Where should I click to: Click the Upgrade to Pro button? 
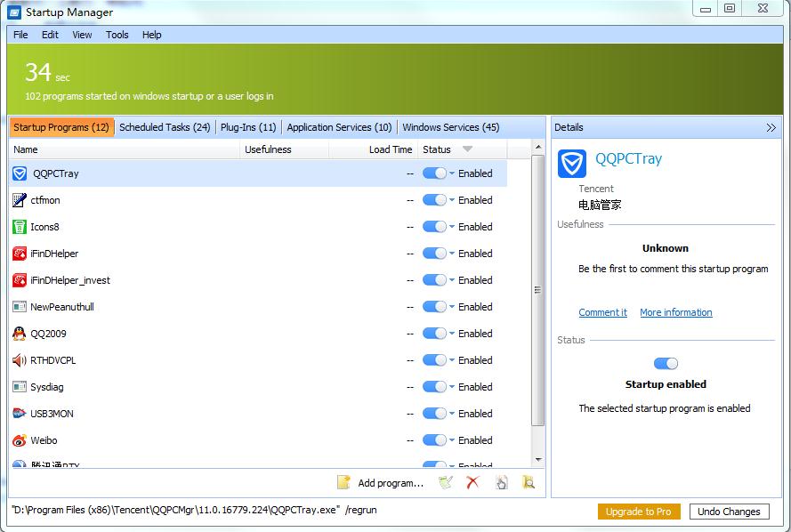pos(639,512)
